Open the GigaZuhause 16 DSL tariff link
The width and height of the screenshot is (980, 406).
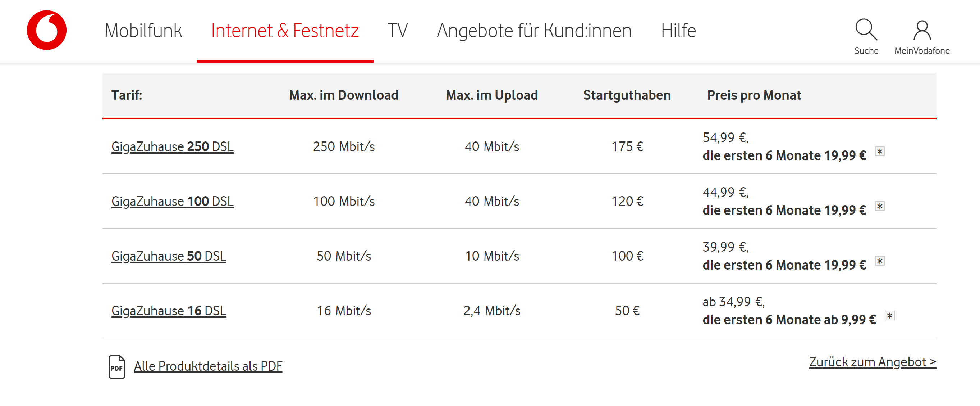(x=169, y=311)
